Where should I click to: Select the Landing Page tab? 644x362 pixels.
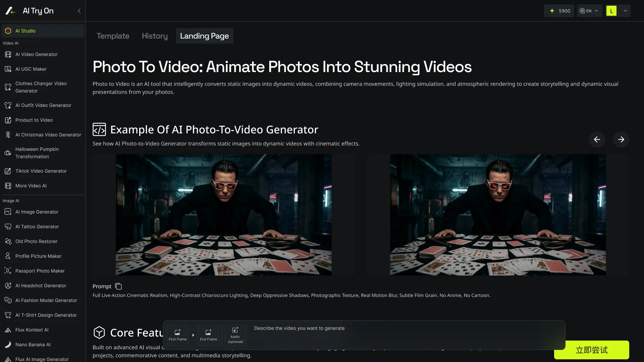click(205, 36)
